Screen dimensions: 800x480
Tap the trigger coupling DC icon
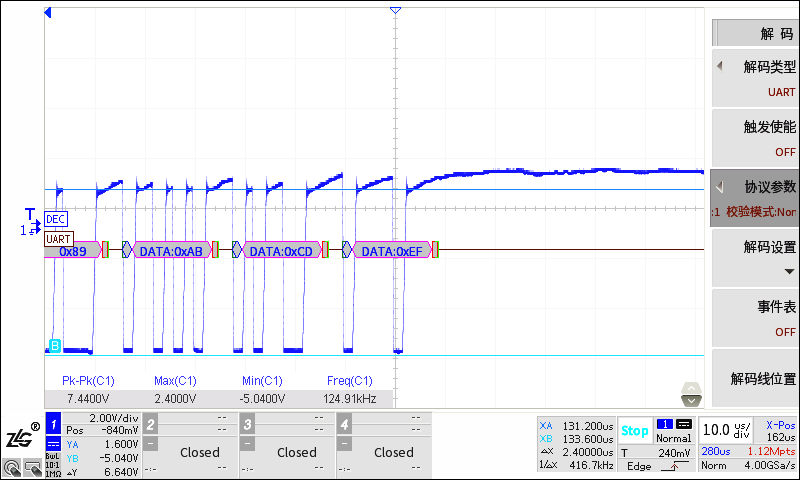pos(684,424)
